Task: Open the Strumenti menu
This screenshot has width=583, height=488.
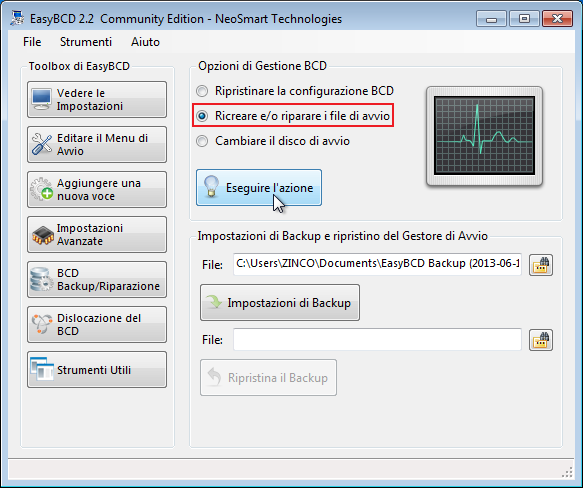Action: click(x=86, y=42)
